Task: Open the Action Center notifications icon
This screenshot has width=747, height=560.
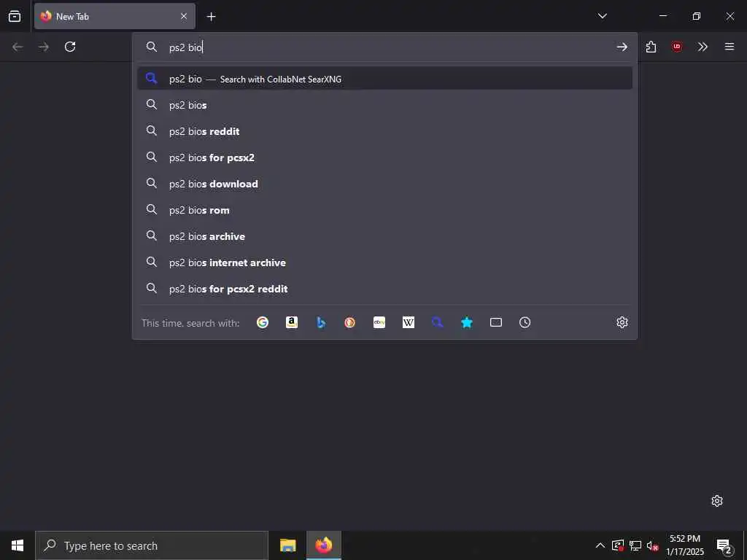Action: [724, 545]
